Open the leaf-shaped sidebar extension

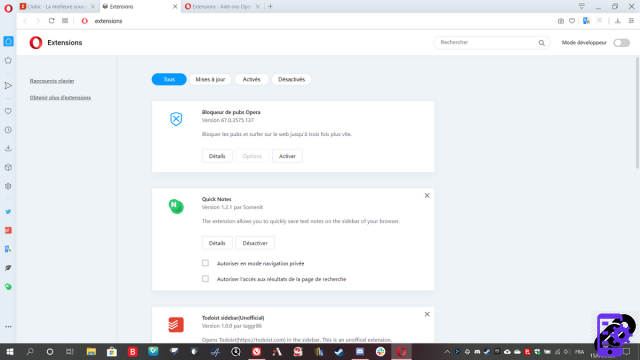pos(8,268)
